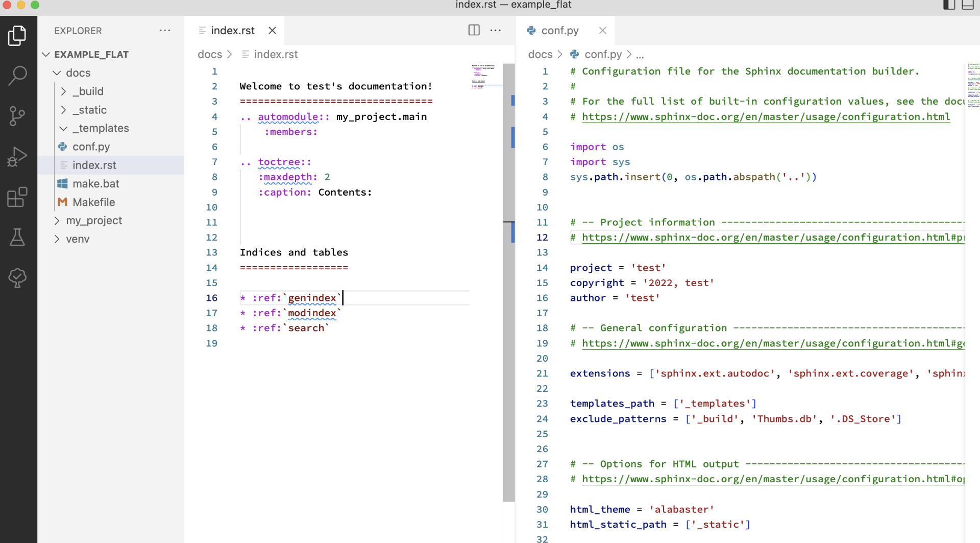
Task: Open the tree icon view in activity bar
Action: 17,277
